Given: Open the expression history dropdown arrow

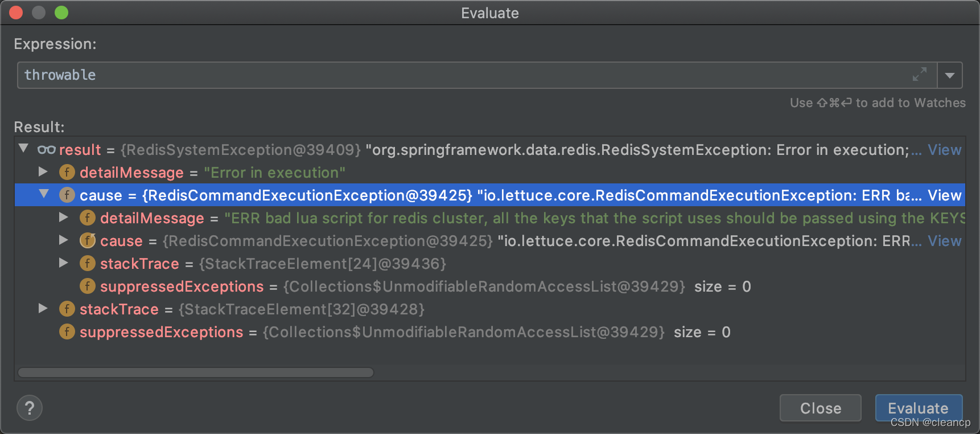Looking at the screenshot, I should 950,75.
